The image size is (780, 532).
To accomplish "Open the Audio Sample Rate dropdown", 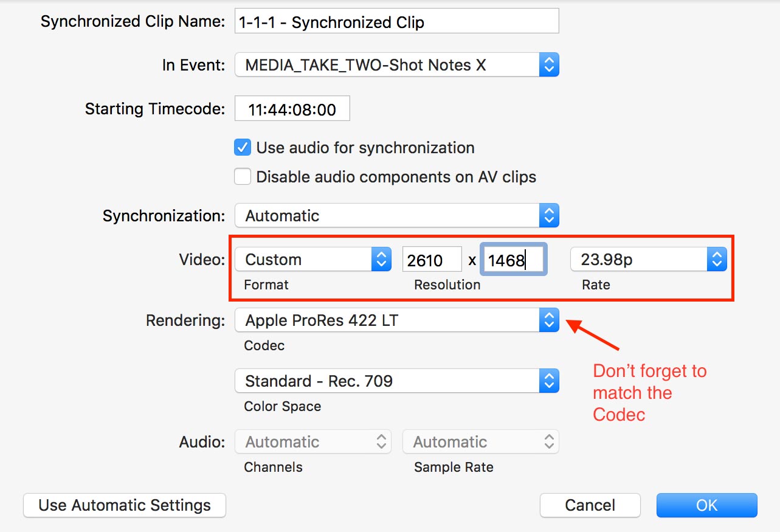I will point(480,442).
